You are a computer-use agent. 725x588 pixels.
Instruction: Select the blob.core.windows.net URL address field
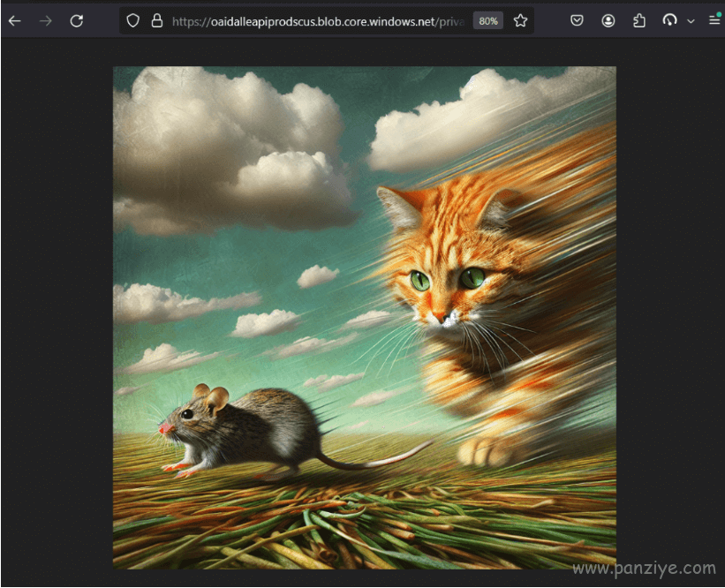(318, 21)
